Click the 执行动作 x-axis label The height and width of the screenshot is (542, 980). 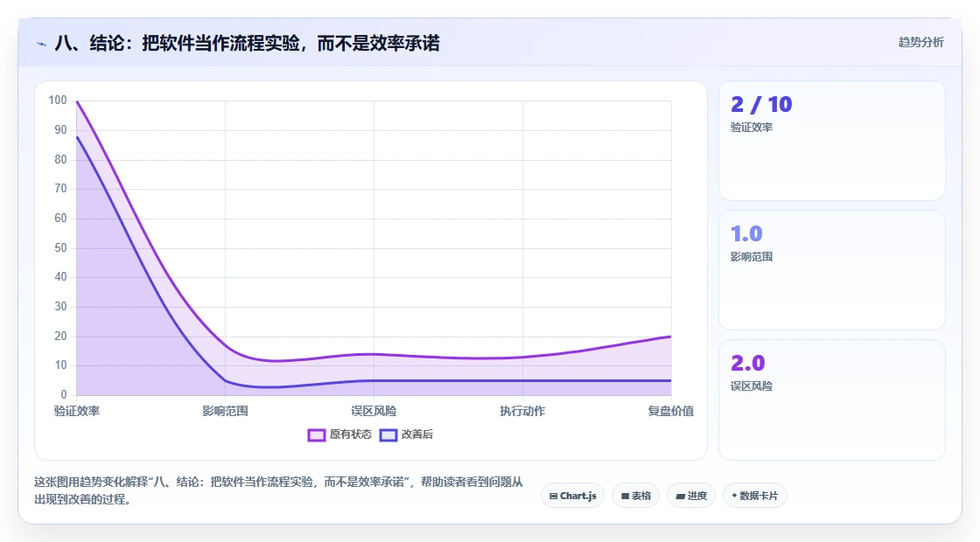522,411
